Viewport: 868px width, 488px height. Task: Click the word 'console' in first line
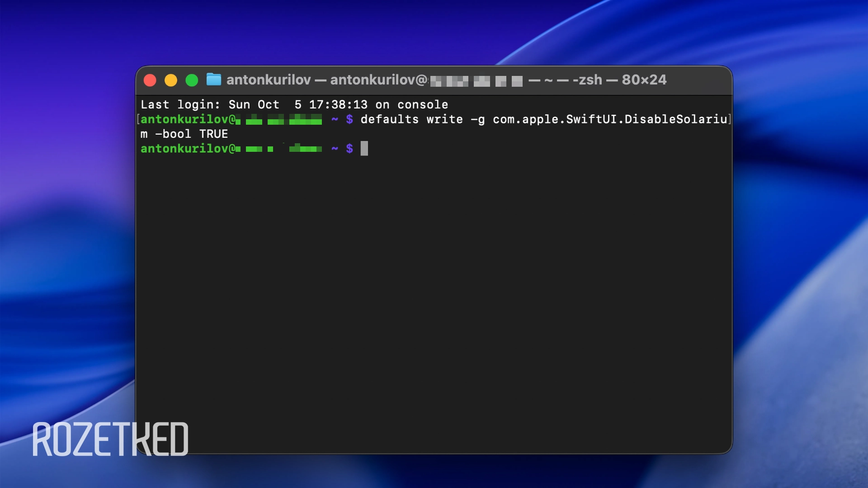(x=423, y=105)
